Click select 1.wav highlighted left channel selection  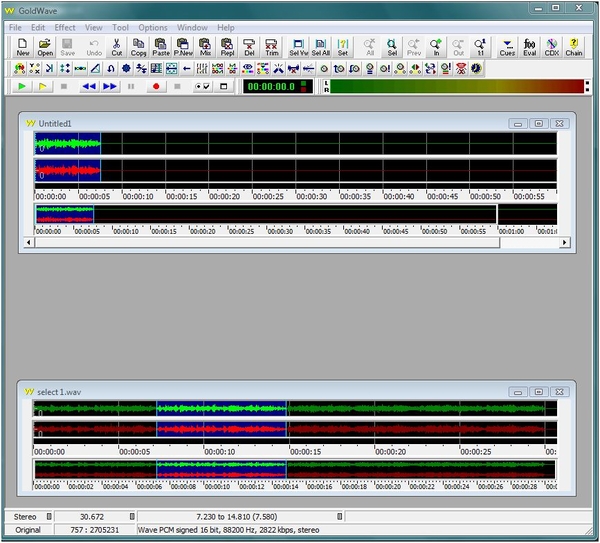point(221,408)
